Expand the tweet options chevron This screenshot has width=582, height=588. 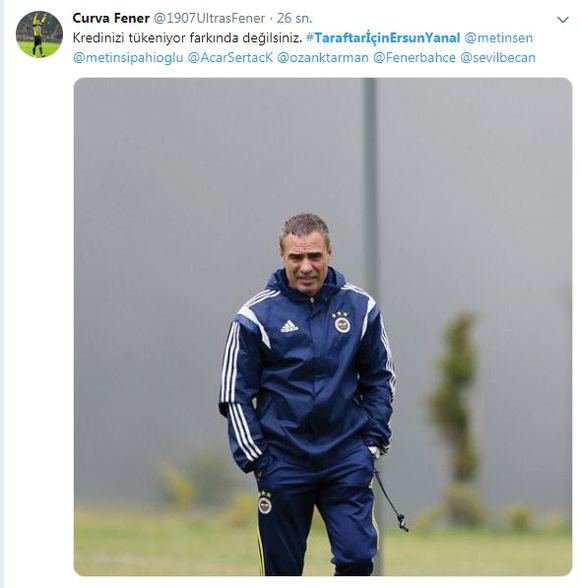(562, 20)
